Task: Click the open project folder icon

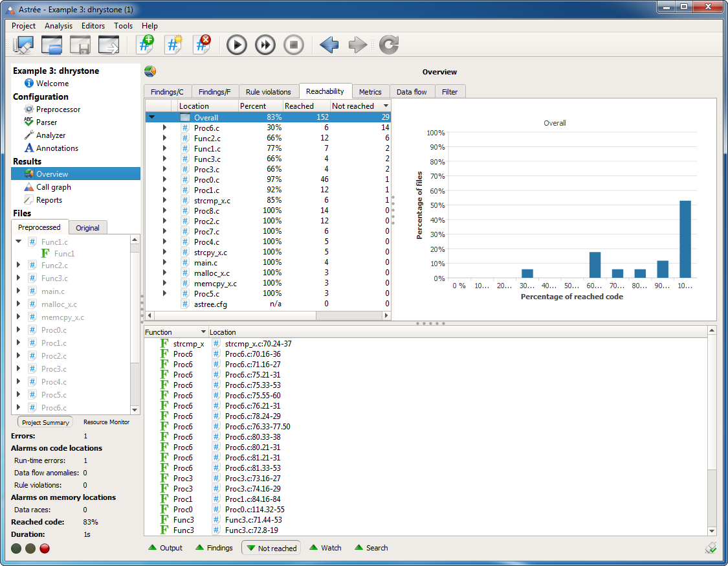Action: (52, 45)
